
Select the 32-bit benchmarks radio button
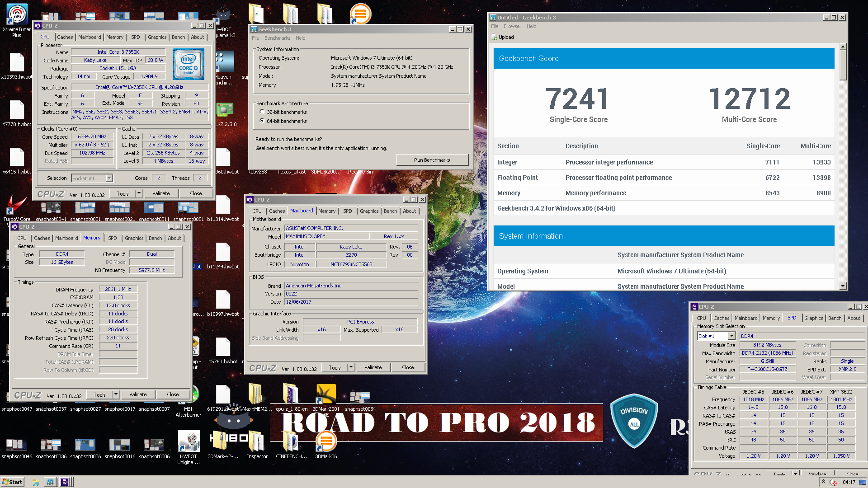pyautogui.click(x=262, y=112)
